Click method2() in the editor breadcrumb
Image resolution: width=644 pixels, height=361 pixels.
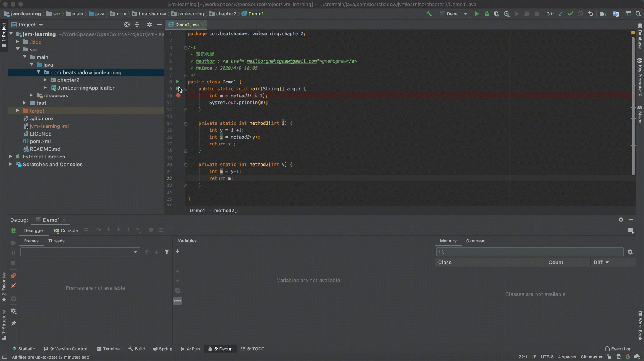click(x=226, y=211)
